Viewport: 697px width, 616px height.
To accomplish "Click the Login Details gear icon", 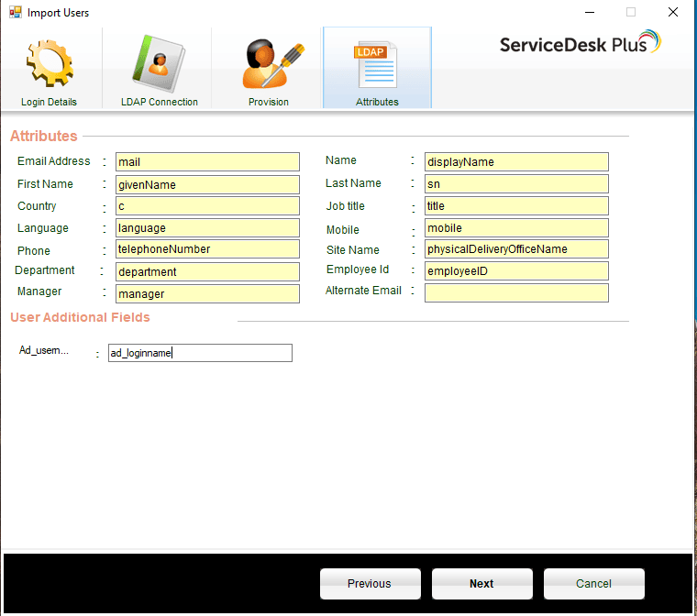I will [x=49, y=64].
